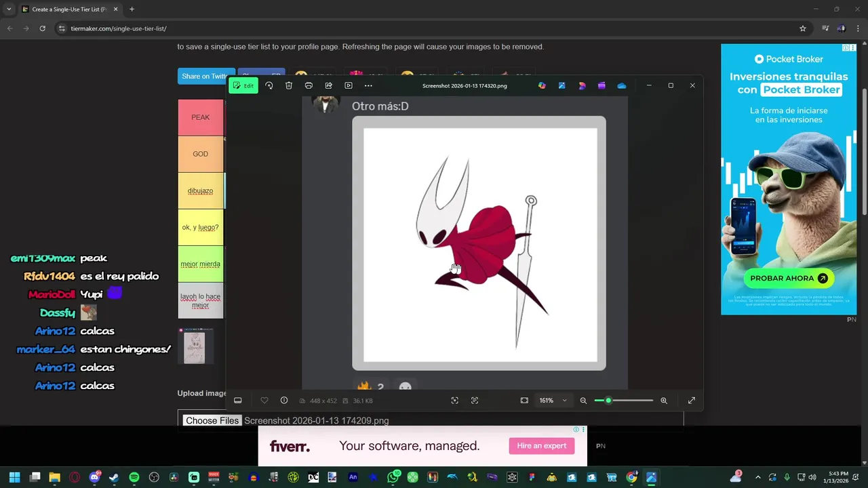Click the 'mejor mierda' tier label
The width and height of the screenshot is (868, 488).
(200, 264)
